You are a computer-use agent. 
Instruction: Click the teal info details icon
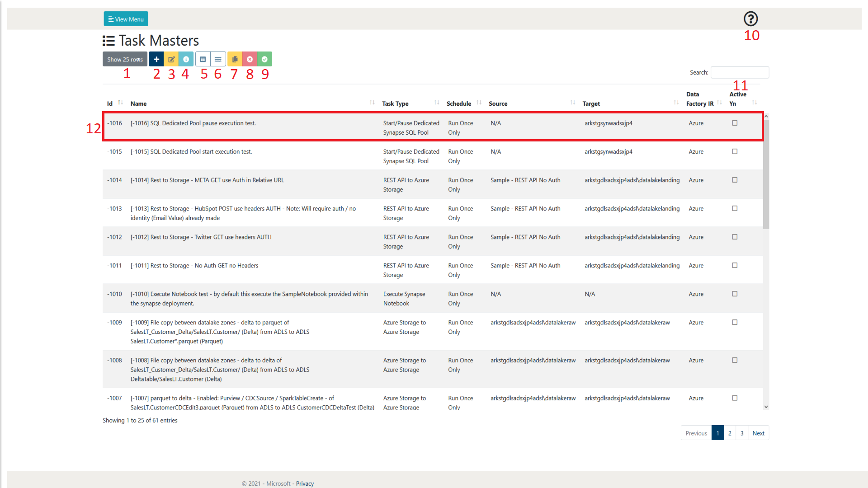(x=186, y=59)
